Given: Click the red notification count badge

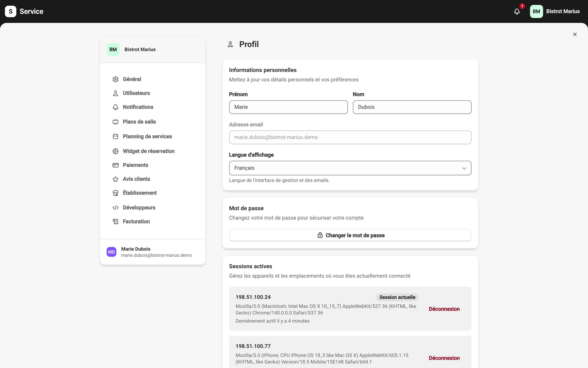Looking at the screenshot, I should tap(522, 6).
